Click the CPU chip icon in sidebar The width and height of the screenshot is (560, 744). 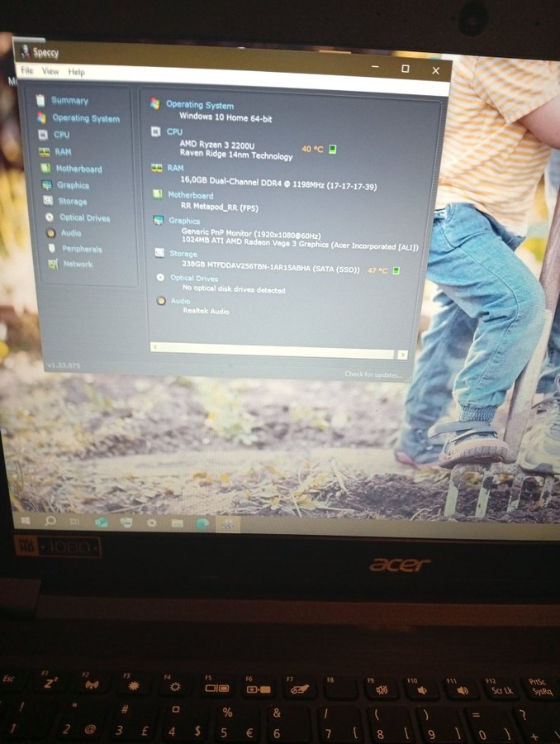pos(43,134)
